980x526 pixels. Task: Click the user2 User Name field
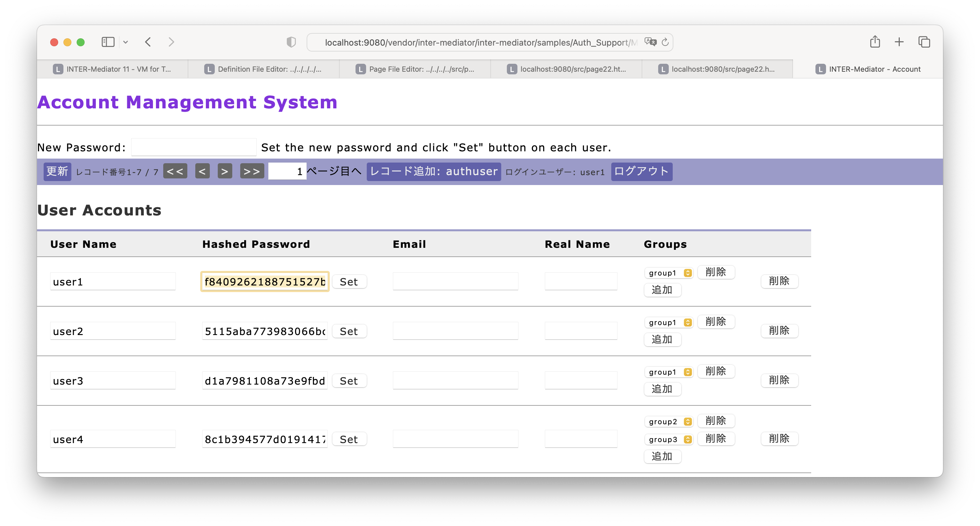tap(113, 331)
